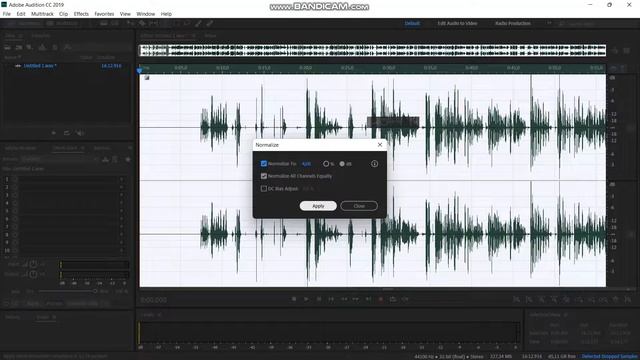Show Spectral Frequency Display

pos(104,24)
